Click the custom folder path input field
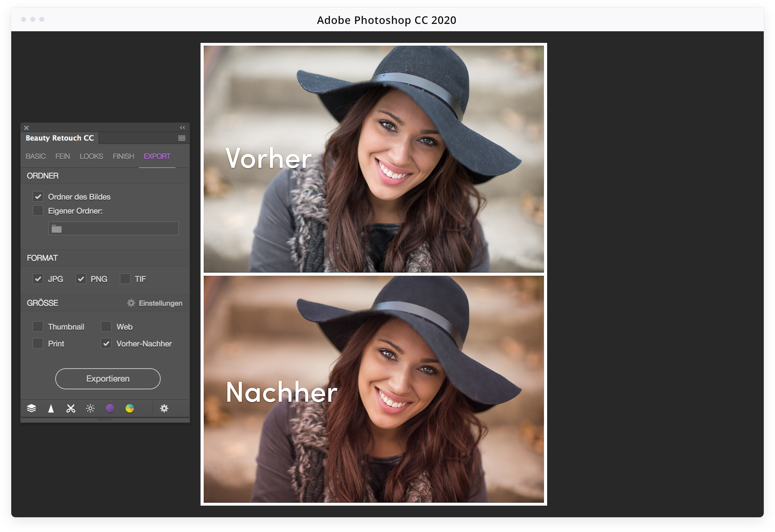The height and width of the screenshot is (532, 775). click(x=114, y=228)
